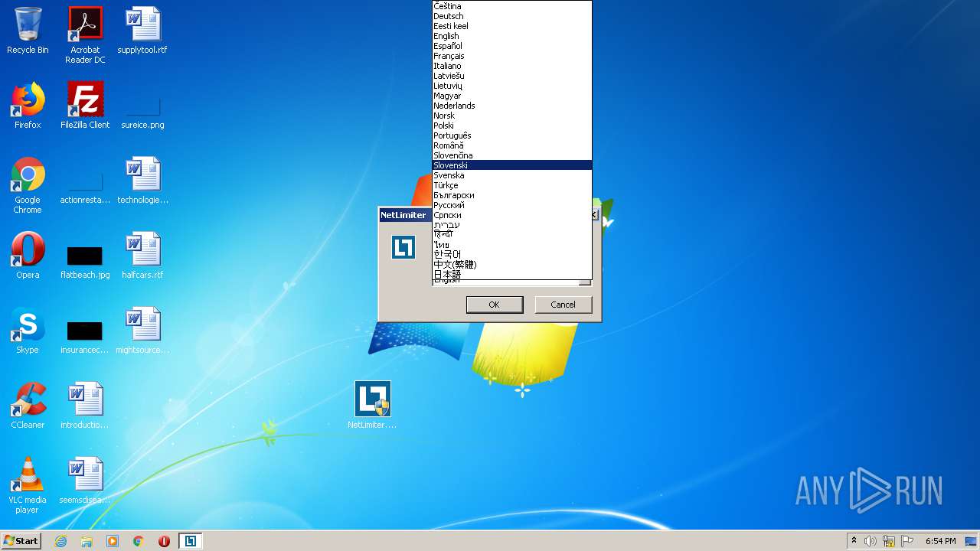Open the Recycle Bin desktop icon
Screen dimensions: 980x551
tap(28, 31)
